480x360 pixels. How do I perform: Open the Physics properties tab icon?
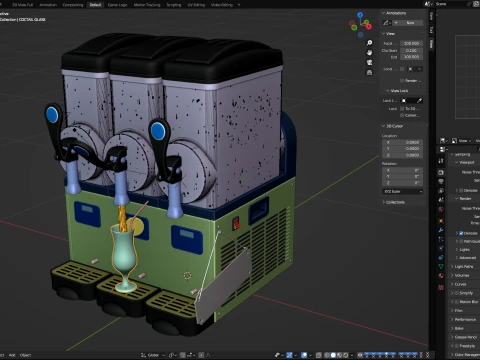tap(441, 248)
